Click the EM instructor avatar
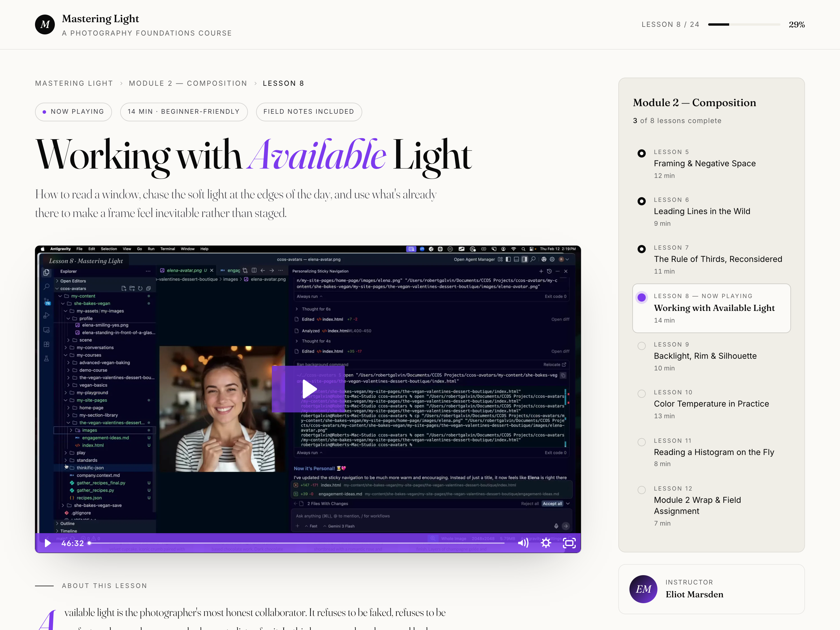 click(643, 589)
